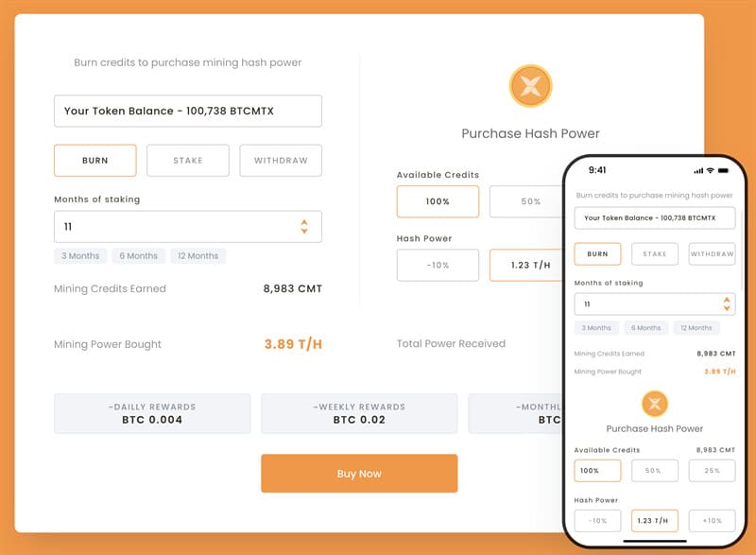This screenshot has width=756, height=555.
Task: Select 25% Available Credits on the phone
Action: click(713, 471)
